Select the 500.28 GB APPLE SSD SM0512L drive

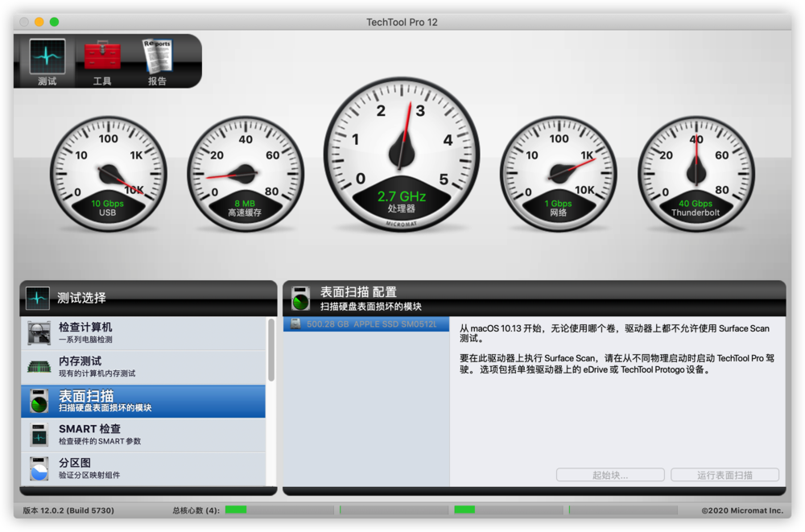point(366,324)
